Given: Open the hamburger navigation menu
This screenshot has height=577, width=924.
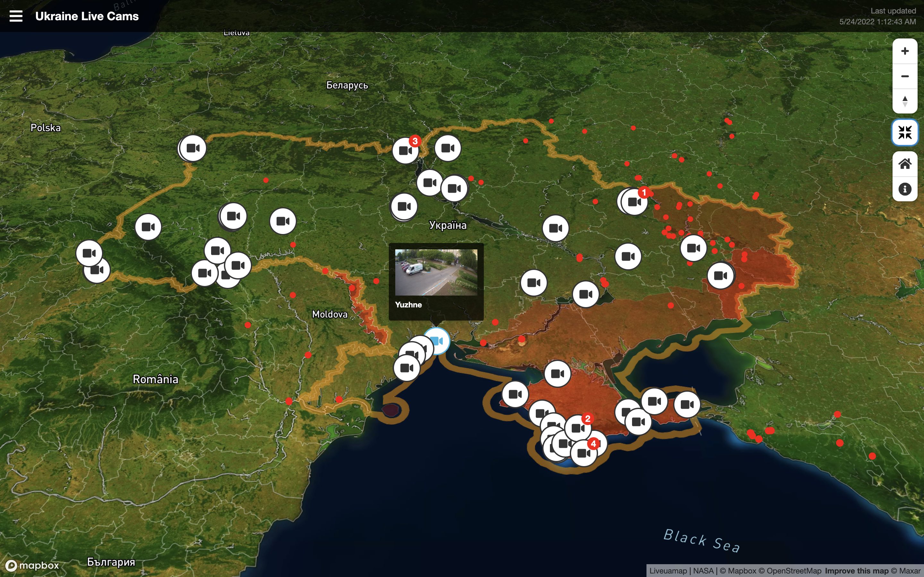Looking at the screenshot, I should click(16, 16).
